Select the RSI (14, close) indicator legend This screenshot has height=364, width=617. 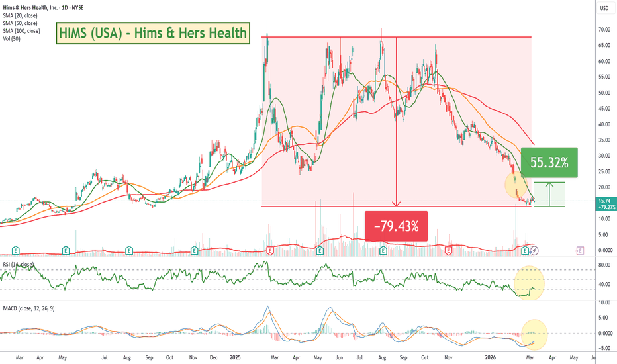coord(18,265)
